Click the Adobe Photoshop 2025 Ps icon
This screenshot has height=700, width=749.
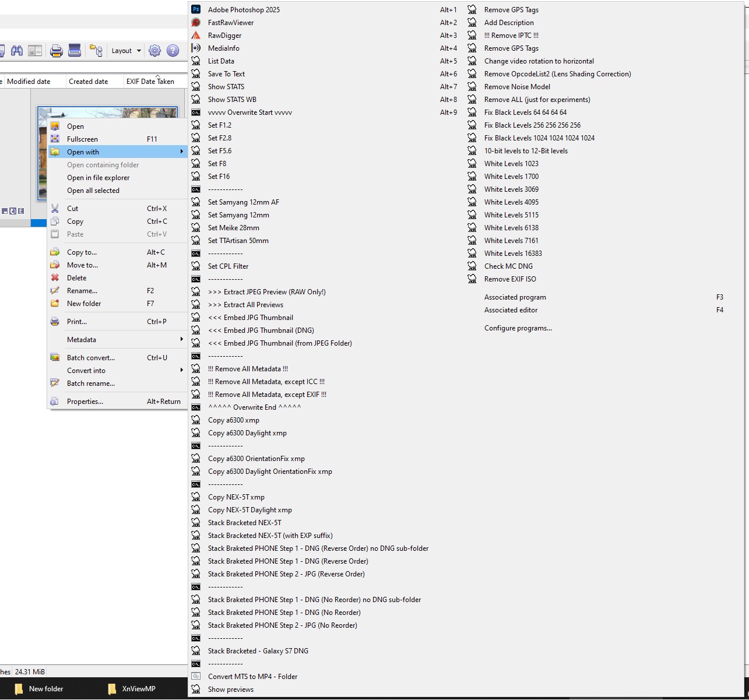[196, 9]
